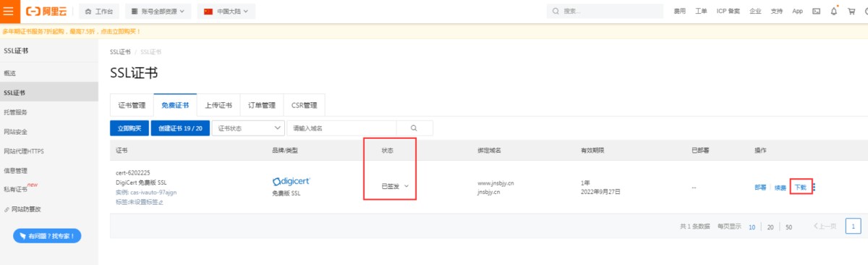868x265 pixels.
Task: Click the 创建证书 19 / 20 button
Action: pyautogui.click(x=180, y=127)
